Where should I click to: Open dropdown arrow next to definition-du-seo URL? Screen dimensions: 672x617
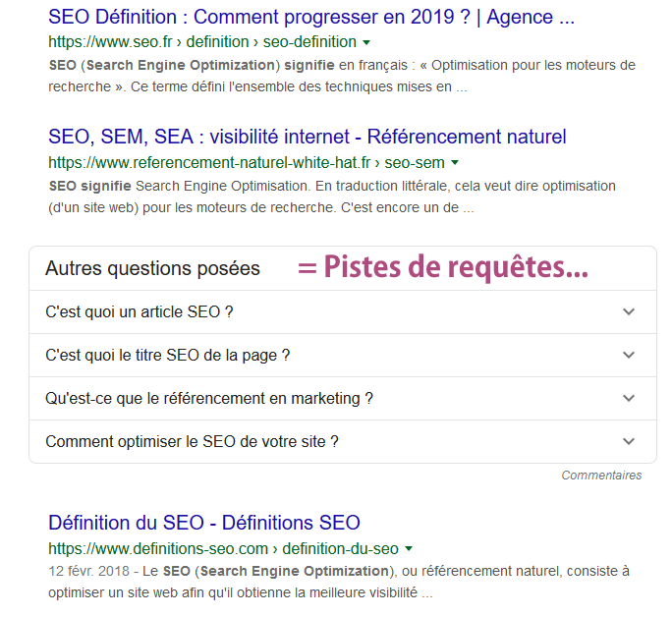point(409,549)
